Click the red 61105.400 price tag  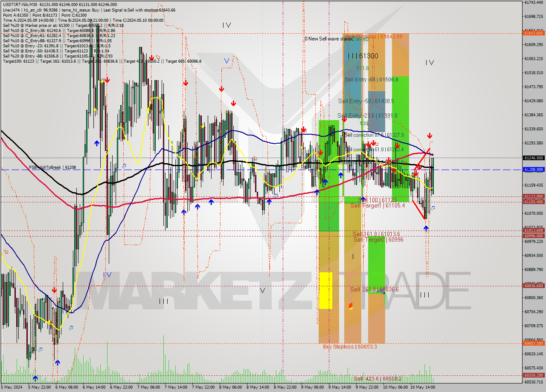click(x=534, y=202)
